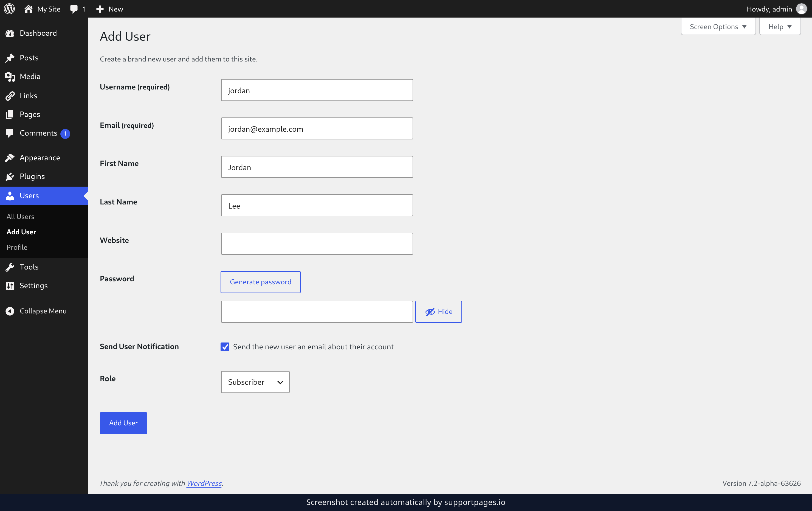Image resolution: width=812 pixels, height=511 pixels.
Task: Open the Users menu item
Action: click(44, 196)
